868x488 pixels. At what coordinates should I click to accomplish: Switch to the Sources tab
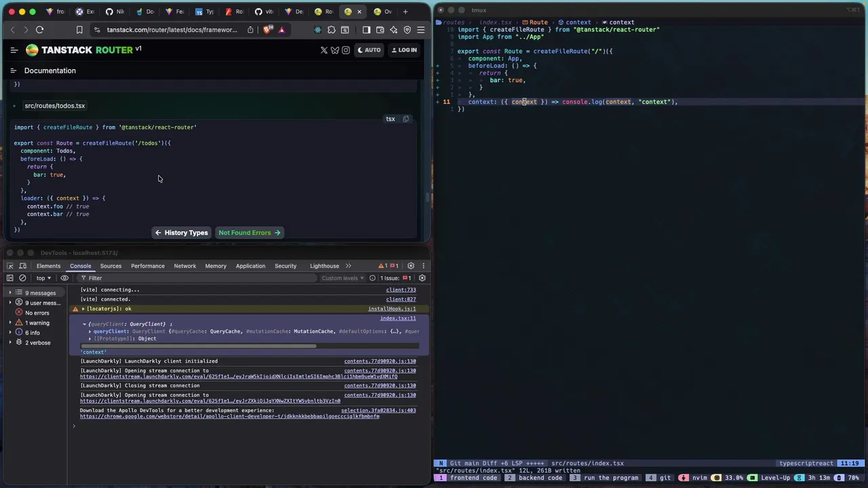pos(111,266)
